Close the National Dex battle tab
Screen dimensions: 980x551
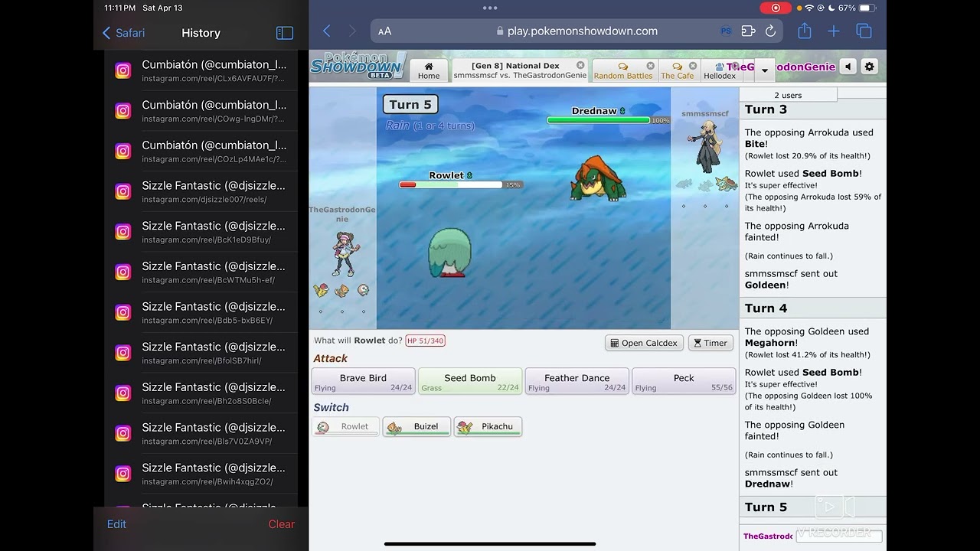[x=580, y=65]
